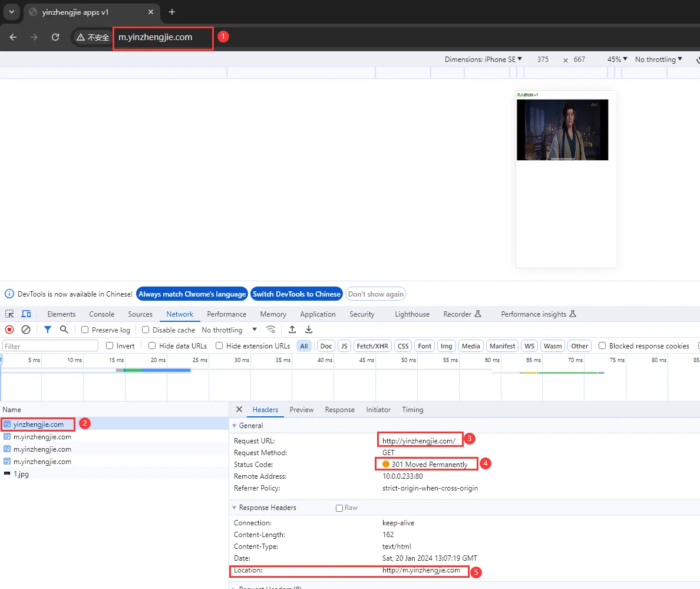The width and height of the screenshot is (700, 589).
Task: Reload the page in browser toolbar
Action: [55, 37]
